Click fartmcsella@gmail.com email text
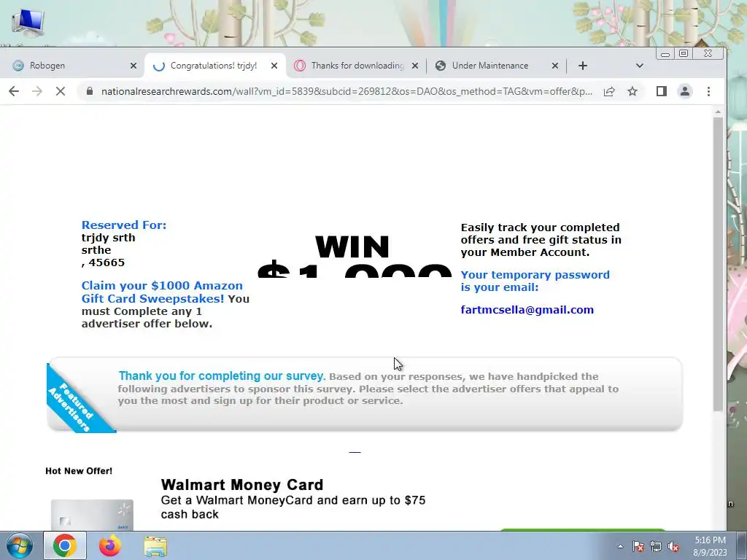Viewport: 747px width, 560px height. (527, 310)
